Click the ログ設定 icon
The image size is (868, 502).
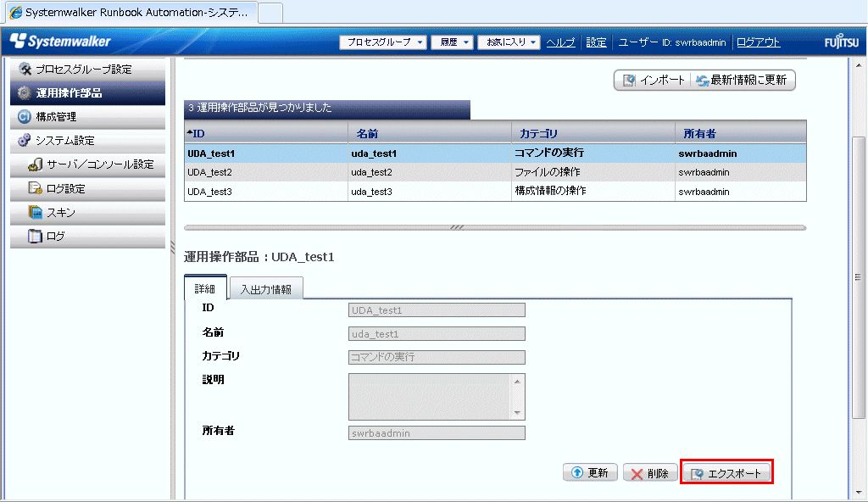click(35, 188)
